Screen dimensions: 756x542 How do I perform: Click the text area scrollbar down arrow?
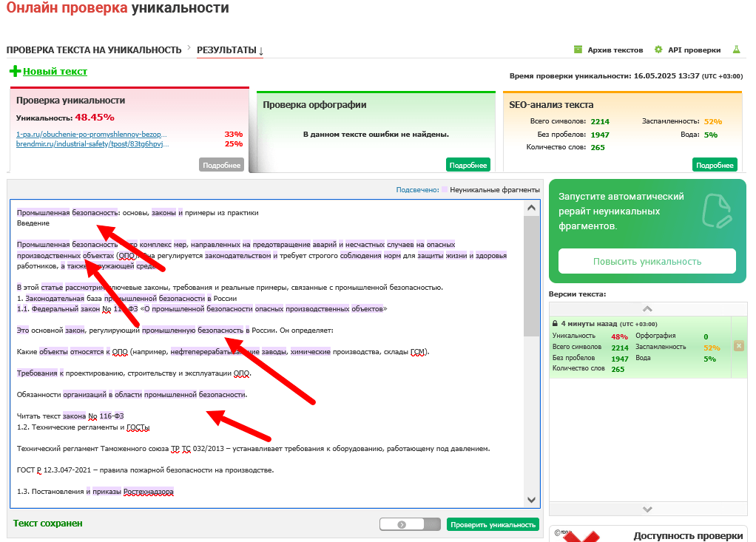pyautogui.click(x=531, y=500)
